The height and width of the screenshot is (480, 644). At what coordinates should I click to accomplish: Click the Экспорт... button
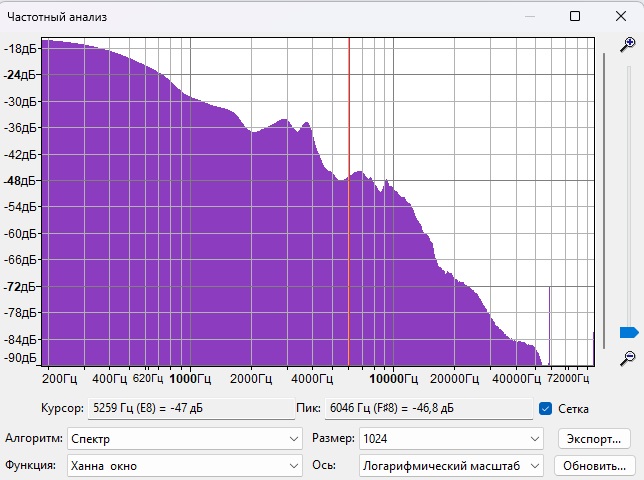pos(594,439)
